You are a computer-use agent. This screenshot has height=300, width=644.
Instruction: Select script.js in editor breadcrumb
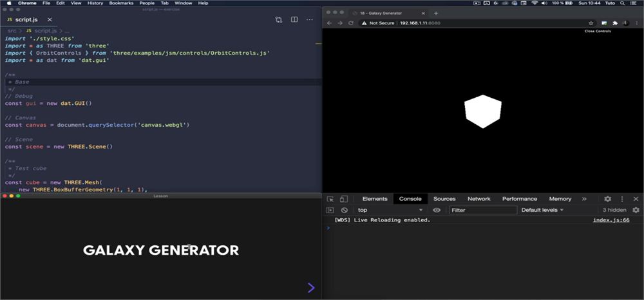click(46, 31)
